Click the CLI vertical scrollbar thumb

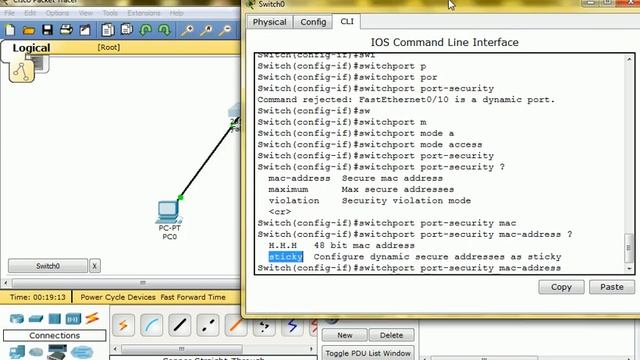[x=629, y=248]
